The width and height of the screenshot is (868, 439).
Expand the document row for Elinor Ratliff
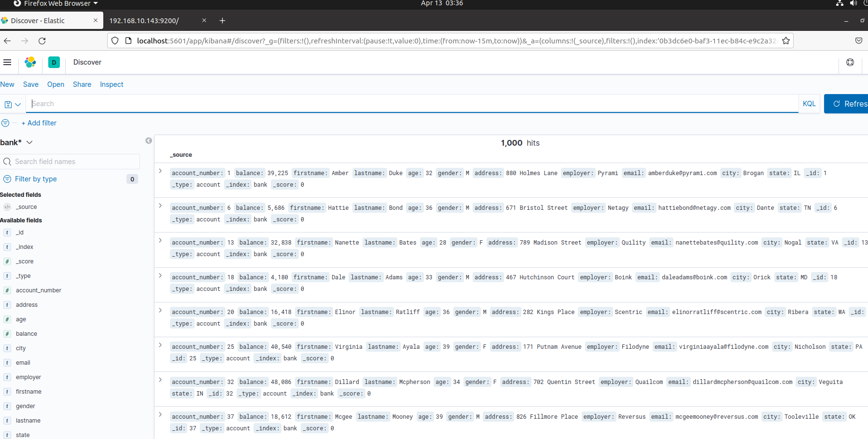click(160, 310)
